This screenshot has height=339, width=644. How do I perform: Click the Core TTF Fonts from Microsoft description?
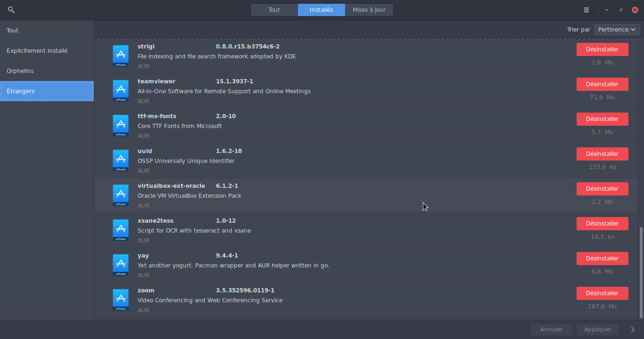click(x=180, y=126)
